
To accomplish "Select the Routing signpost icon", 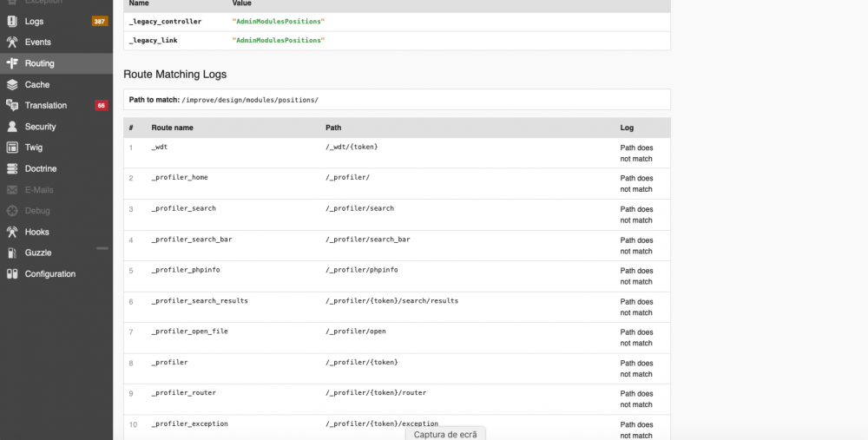I will pyautogui.click(x=12, y=63).
